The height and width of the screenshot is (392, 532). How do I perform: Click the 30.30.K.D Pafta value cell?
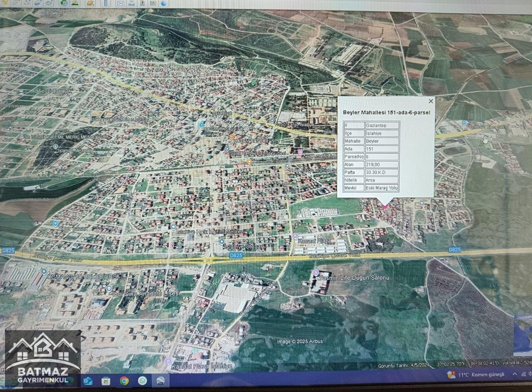click(382, 172)
